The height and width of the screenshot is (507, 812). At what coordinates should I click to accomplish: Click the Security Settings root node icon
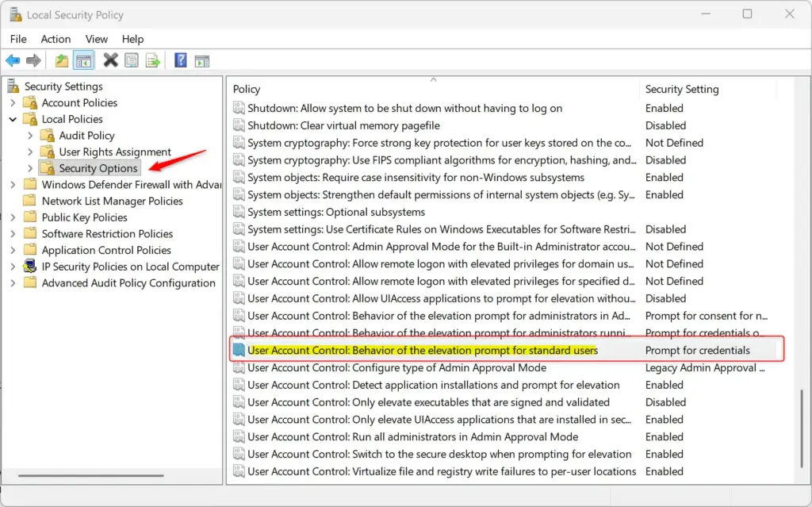coord(13,86)
